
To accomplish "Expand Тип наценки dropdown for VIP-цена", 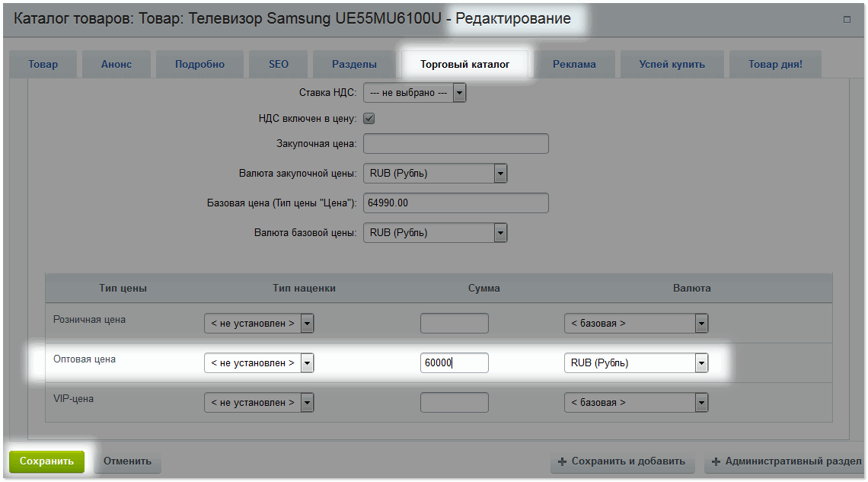I will tap(259, 403).
